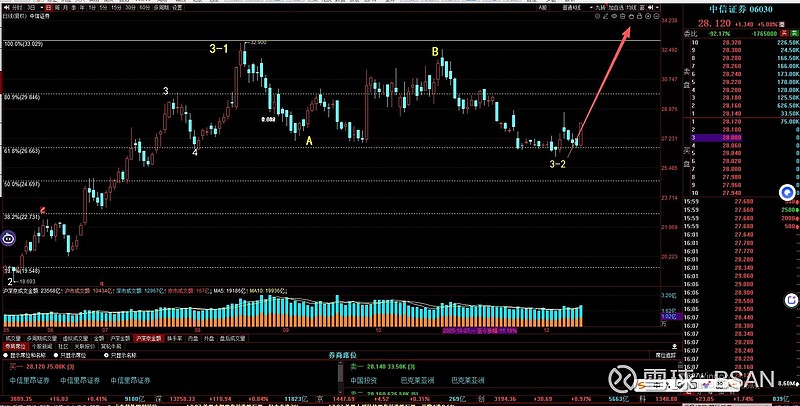This screenshot has height=406, width=800.
Task: Click the purple robot icon at left edge
Action: coord(8,239)
